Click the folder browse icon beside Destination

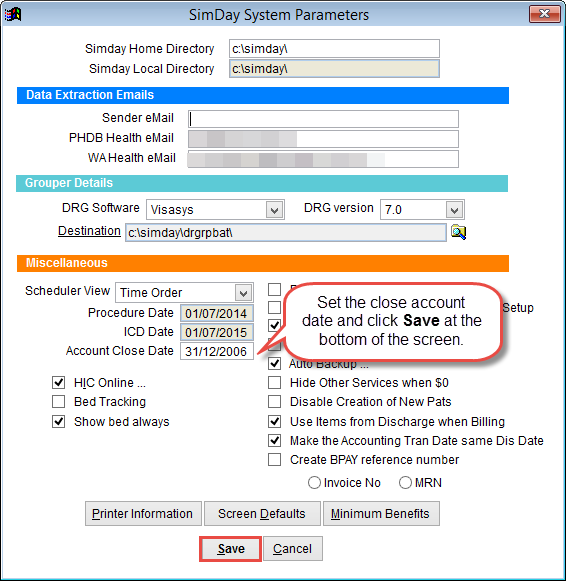point(458,232)
